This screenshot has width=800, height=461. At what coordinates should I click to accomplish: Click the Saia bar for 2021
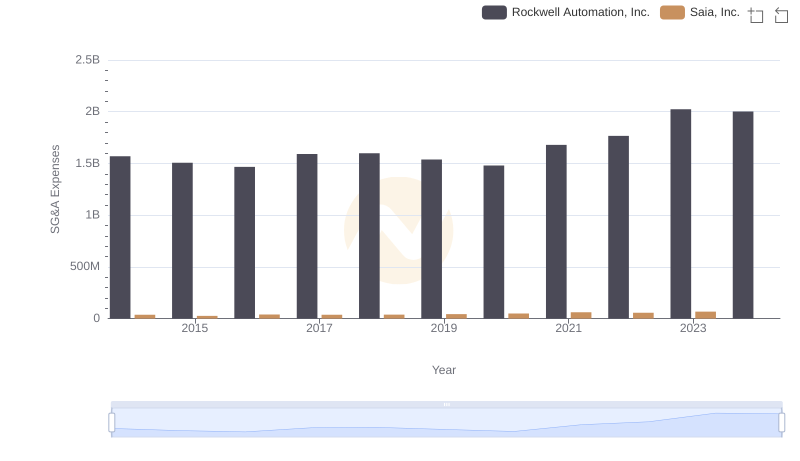click(x=581, y=315)
